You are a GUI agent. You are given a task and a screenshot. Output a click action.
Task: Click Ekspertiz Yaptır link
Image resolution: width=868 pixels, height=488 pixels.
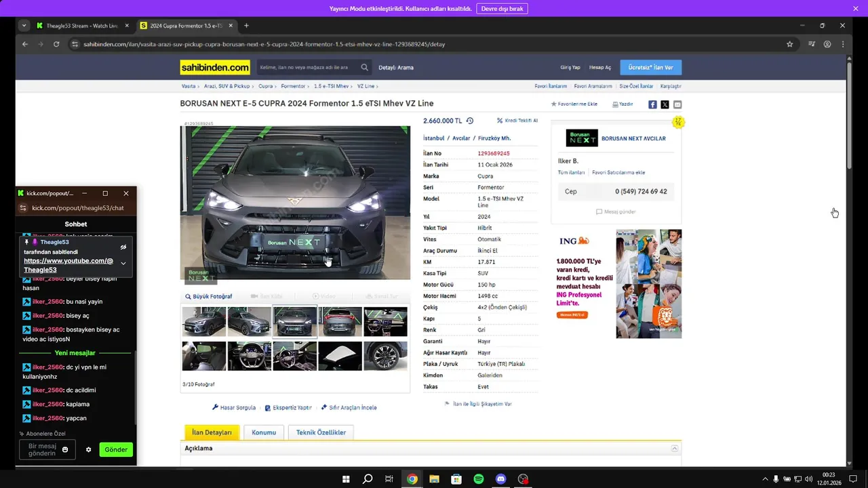(288, 407)
